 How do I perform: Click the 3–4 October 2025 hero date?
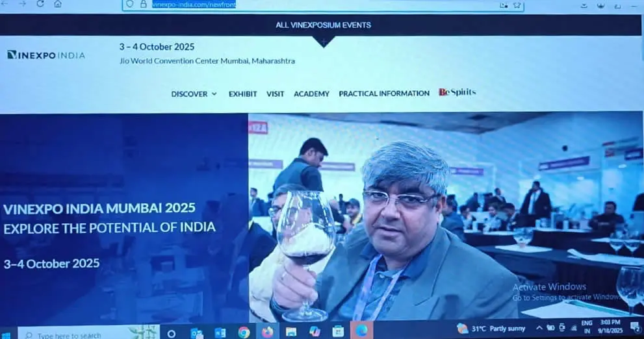pyautogui.click(x=51, y=264)
